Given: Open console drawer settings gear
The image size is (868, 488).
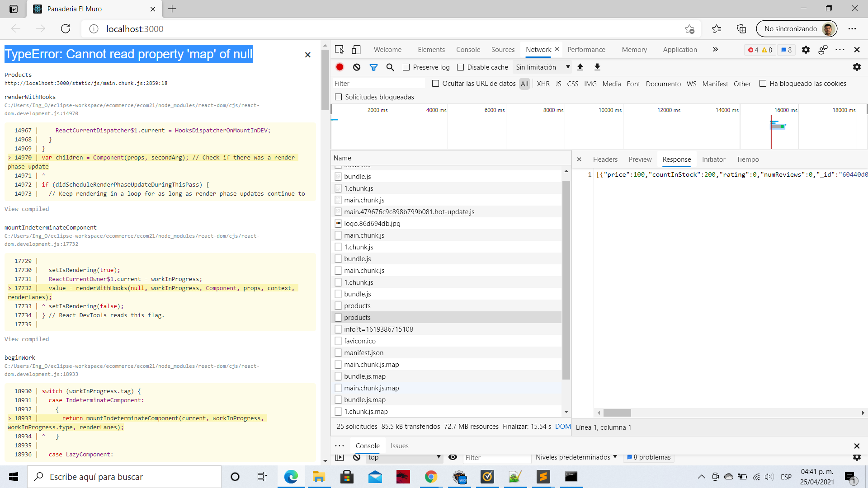Looking at the screenshot, I should point(857,457).
